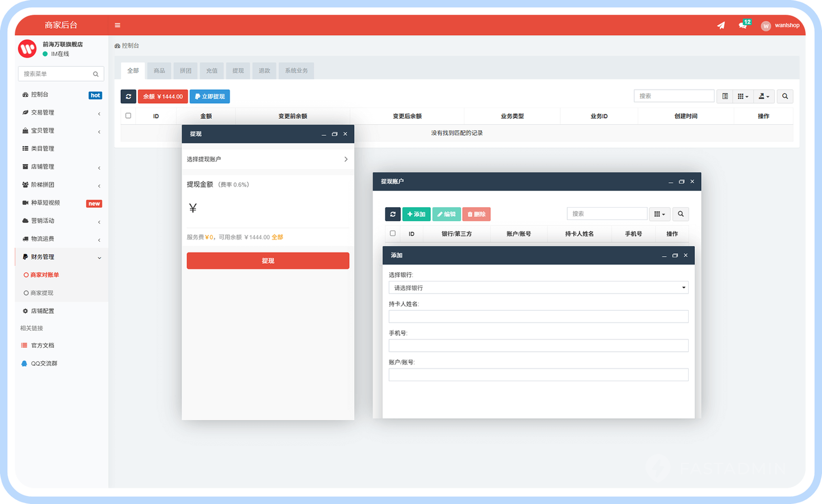Switch to the 退款 tab
The height and width of the screenshot is (504, 822).
click(x=264, y=71)
